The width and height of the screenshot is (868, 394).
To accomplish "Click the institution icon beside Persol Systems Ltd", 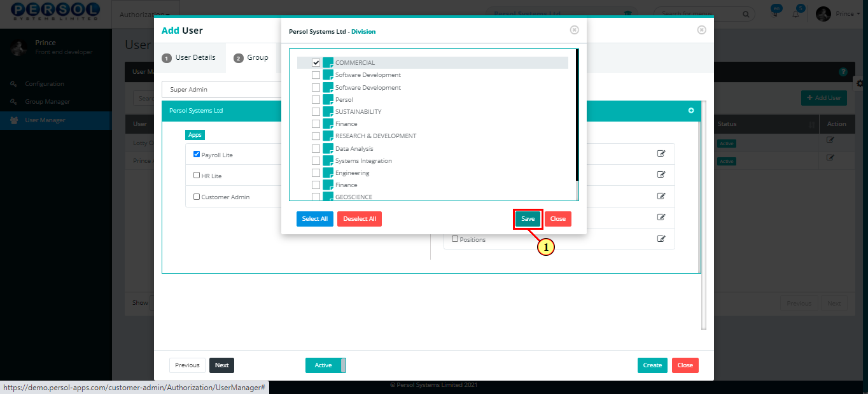I will pos(628,13).
